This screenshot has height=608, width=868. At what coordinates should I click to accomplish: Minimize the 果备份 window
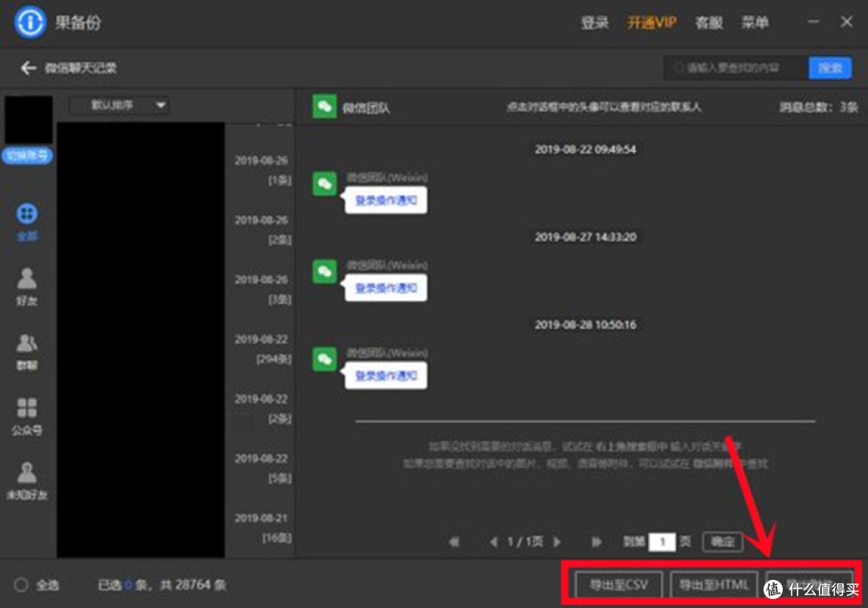pos(813,23)
